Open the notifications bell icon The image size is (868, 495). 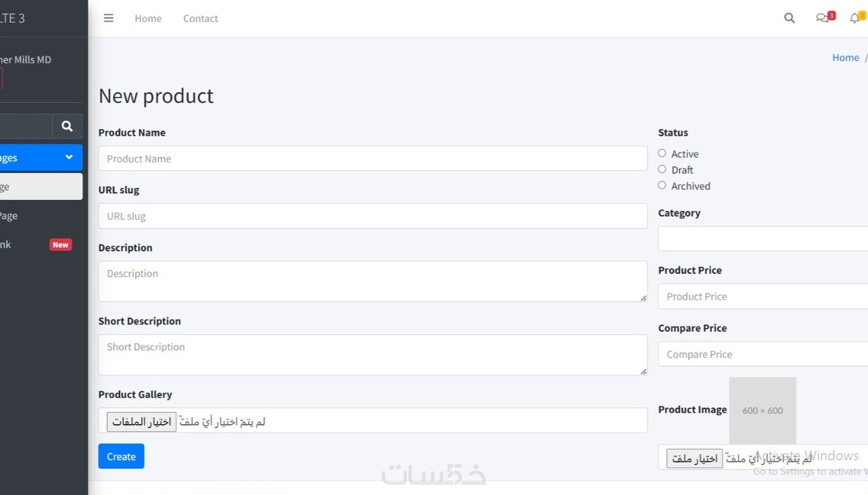(x=855, y=18)
